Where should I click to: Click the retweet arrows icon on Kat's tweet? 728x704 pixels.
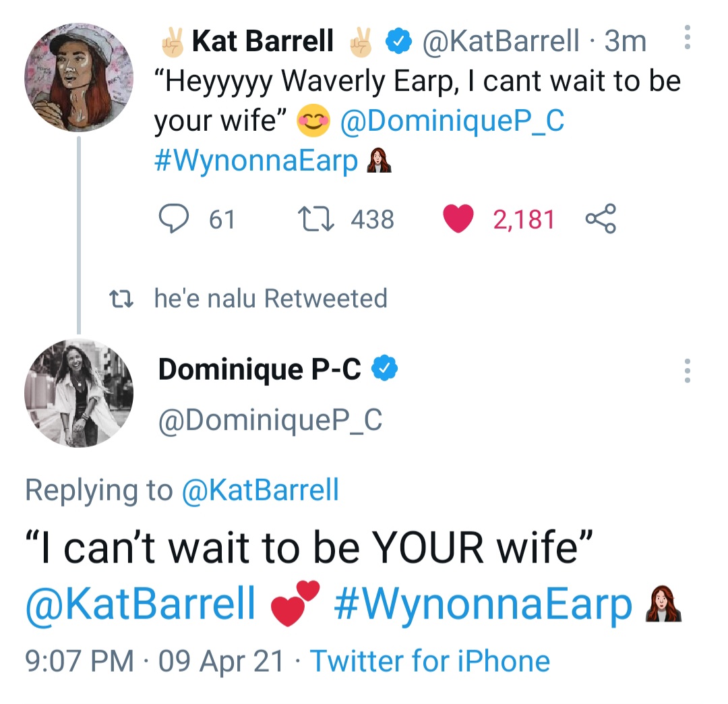point(315,219)
